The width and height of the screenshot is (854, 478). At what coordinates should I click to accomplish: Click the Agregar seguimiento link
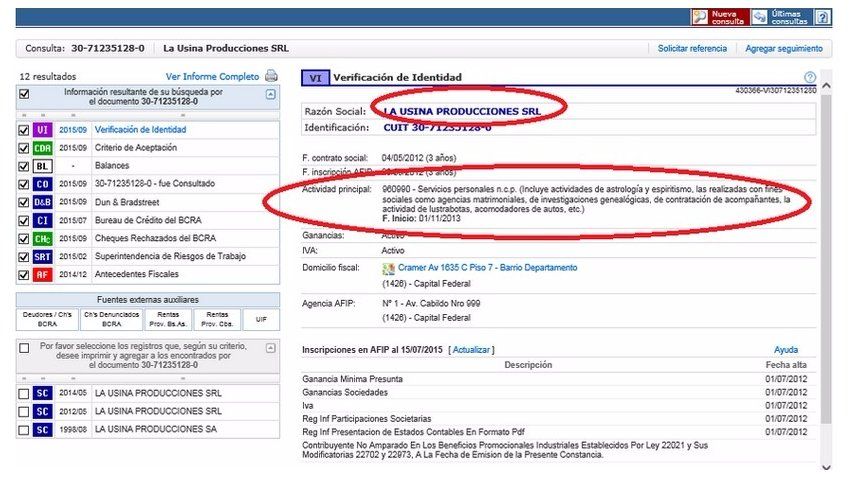784,48
